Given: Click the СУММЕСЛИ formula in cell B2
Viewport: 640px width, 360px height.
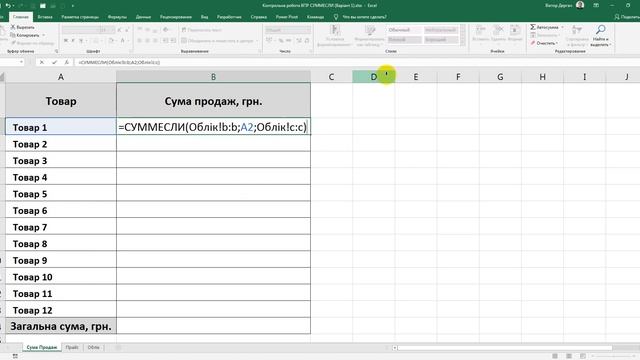Looking at the screenshot, I should coord(213,127).
